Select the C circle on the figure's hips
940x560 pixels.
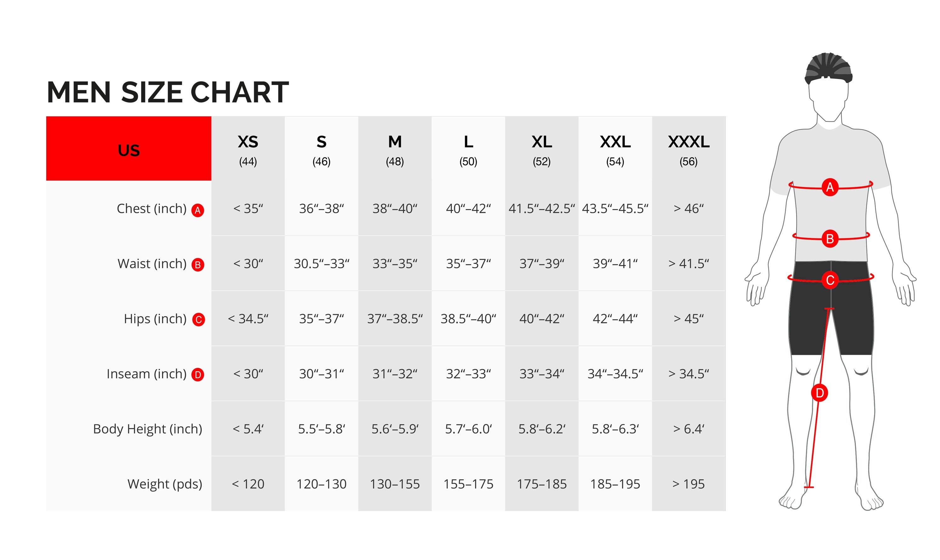click(x=830, y=280)
